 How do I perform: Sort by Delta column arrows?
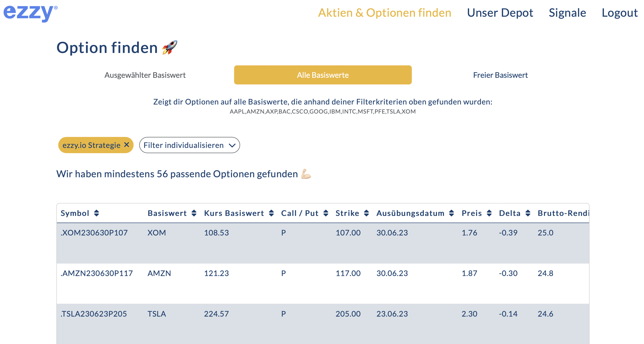[x=528, y=213]
